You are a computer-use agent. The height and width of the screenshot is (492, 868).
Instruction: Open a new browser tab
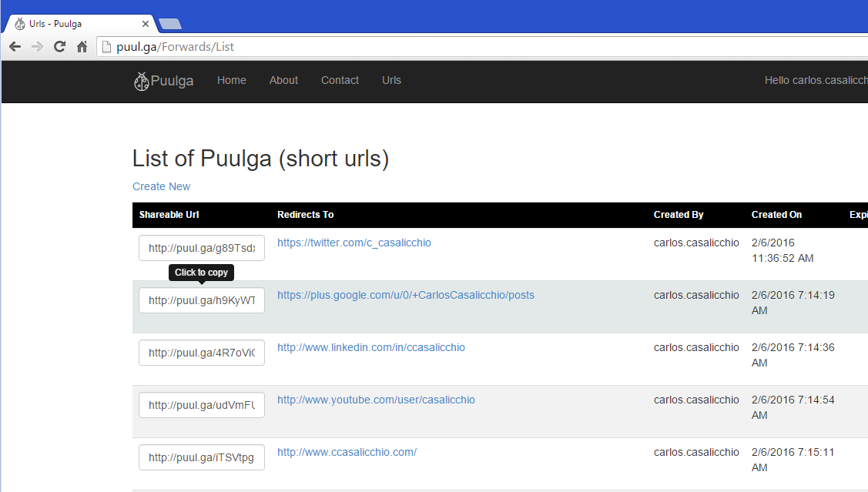tap(170, 24)
